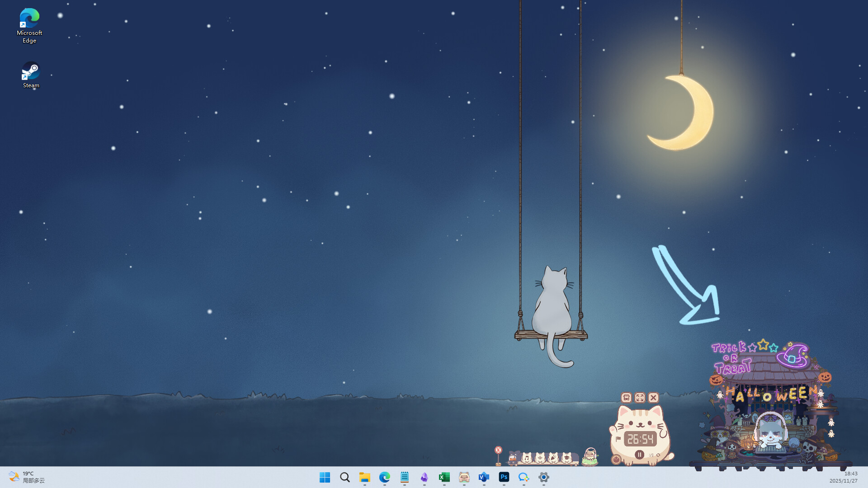
Task: Open Windows Search
Action: tap(344, 478)
